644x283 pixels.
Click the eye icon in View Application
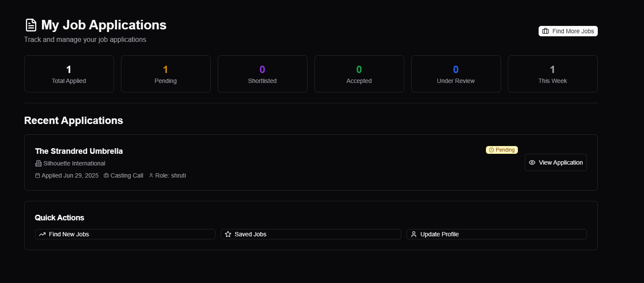(532, 162)
